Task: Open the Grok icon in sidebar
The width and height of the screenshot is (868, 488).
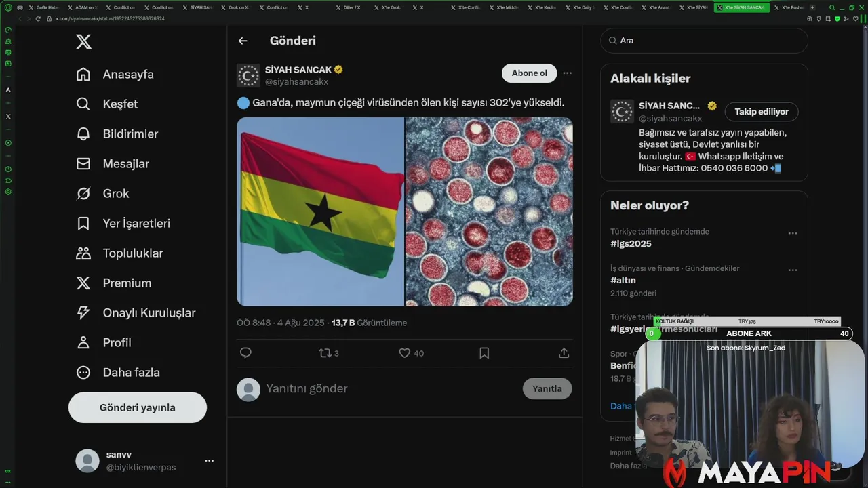Action: pos(83,194)
